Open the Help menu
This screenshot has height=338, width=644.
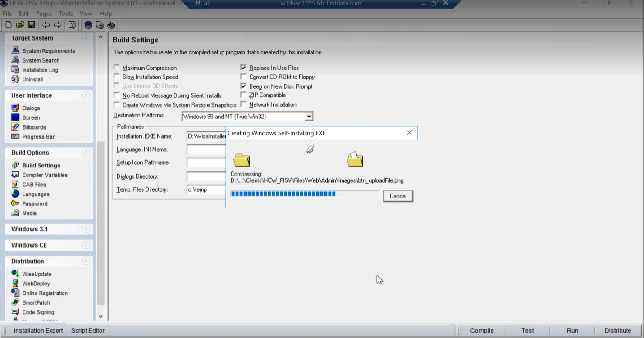click(x=105, y=14)
